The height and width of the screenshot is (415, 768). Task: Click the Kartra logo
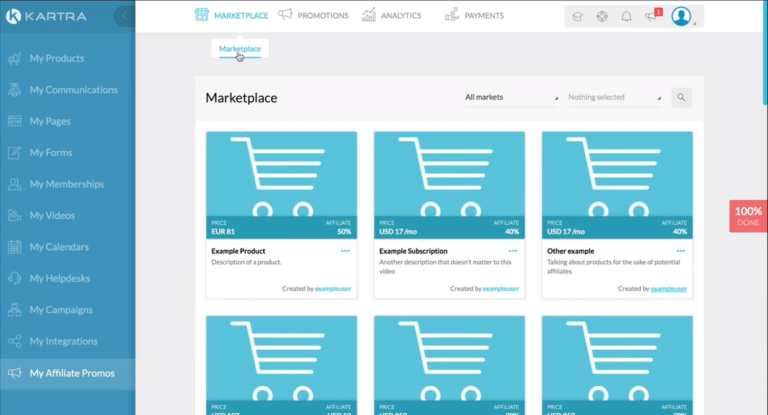[x=50, y=16]
